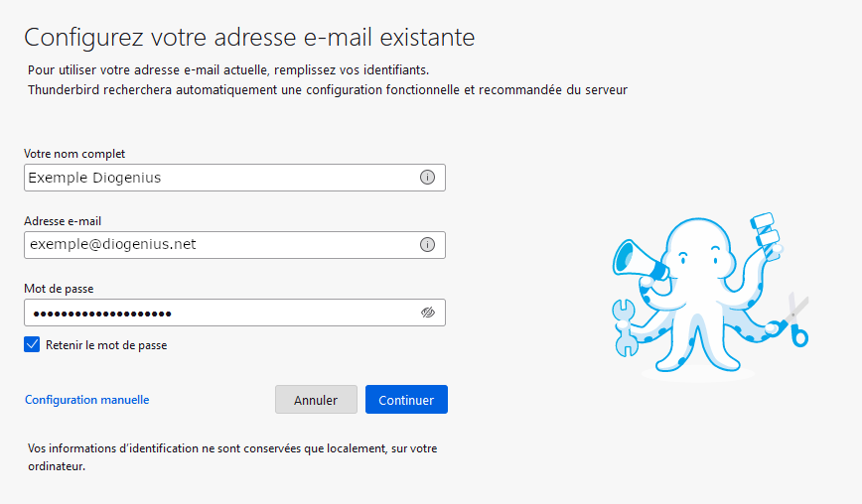Click the megaphone held by the octopus
The width and height of the screenshot is (862, 504).
(638, 261)
